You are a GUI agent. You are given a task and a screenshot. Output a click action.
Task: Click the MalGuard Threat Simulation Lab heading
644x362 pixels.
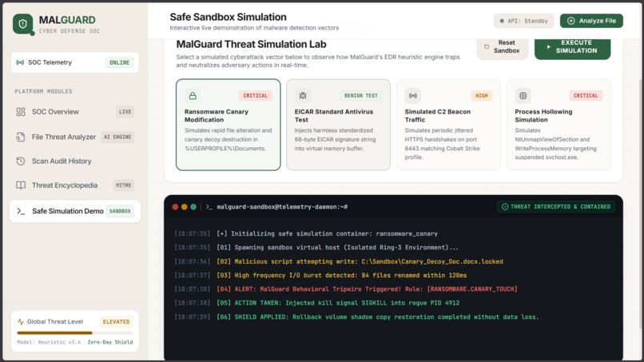point(252,45)
